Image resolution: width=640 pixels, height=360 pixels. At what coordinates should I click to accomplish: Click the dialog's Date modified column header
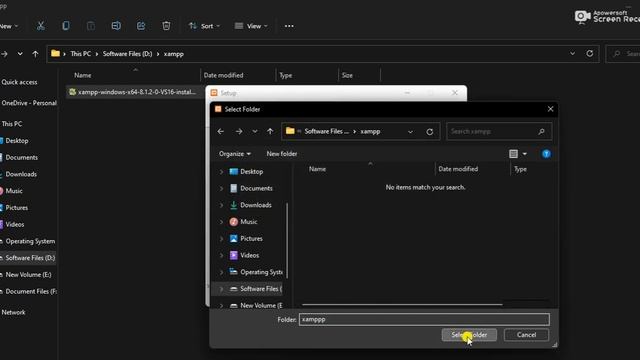[458, 169]
